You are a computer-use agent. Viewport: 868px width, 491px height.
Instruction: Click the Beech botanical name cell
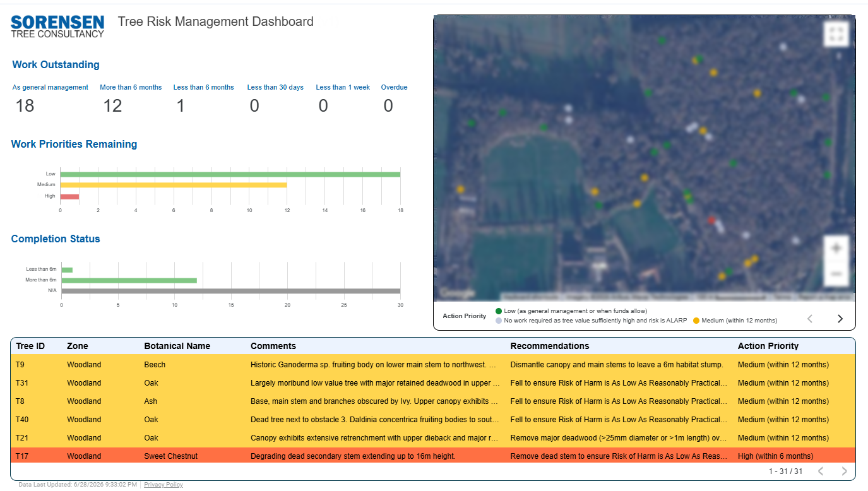(x=155, y=365)
